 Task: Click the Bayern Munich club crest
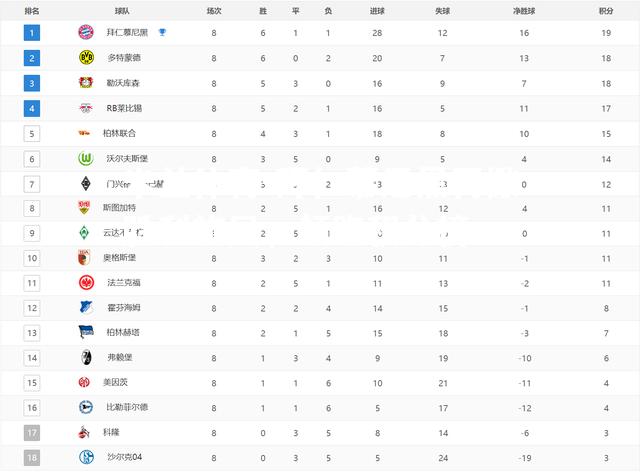(86, 32)
